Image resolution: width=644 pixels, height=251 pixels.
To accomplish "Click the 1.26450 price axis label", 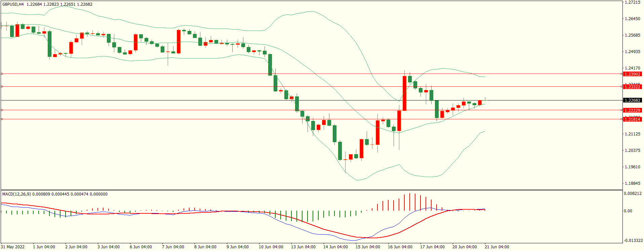I will click(632, 19).
